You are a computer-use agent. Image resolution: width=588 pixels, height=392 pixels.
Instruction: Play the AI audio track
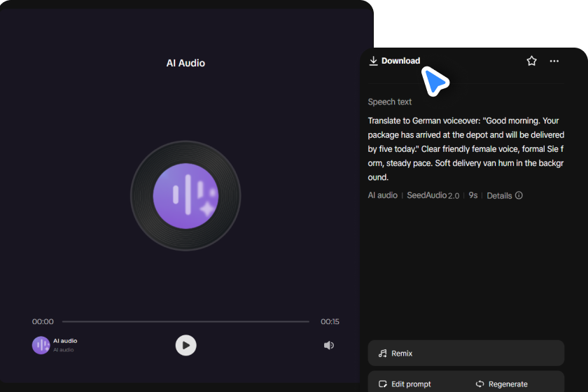185,345
